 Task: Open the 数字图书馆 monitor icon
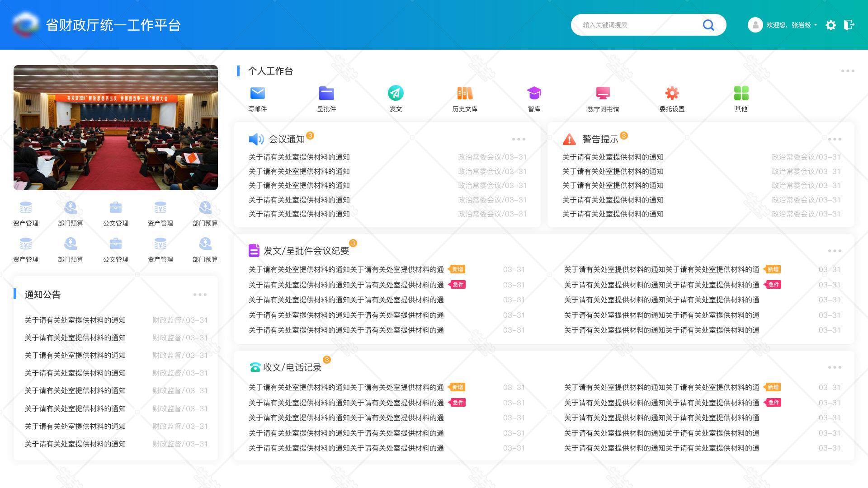[603, 94]
